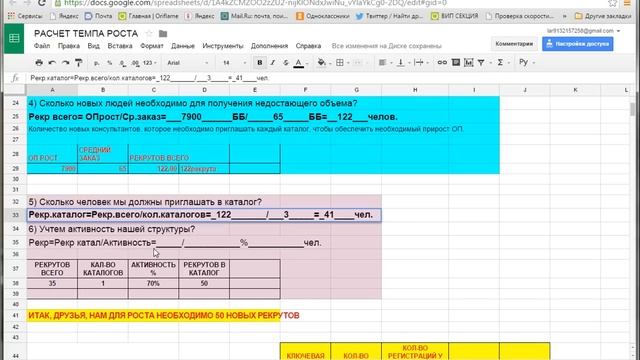
Task: Open the Arial font family dropdown
Action: coord(188,63)
